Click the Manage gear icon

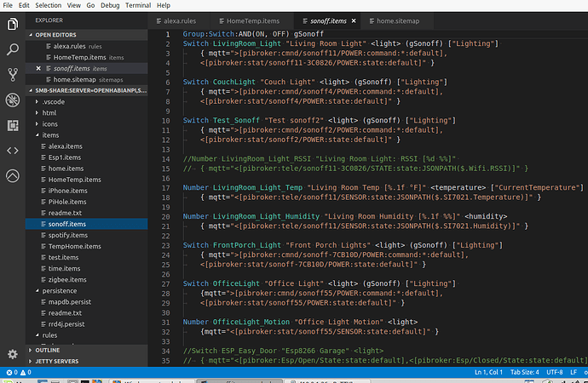(x=12, y=353)
